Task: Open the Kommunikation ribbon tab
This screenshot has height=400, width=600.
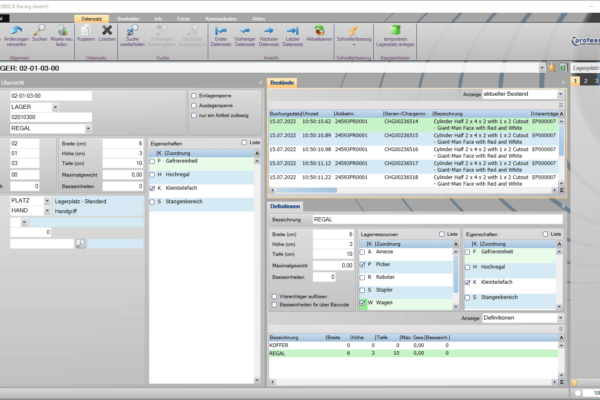Action: [x=221, y=19]
